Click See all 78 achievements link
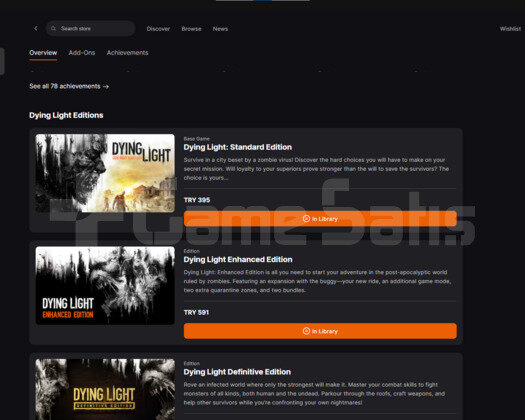The image size is (525, 420). 65,86
